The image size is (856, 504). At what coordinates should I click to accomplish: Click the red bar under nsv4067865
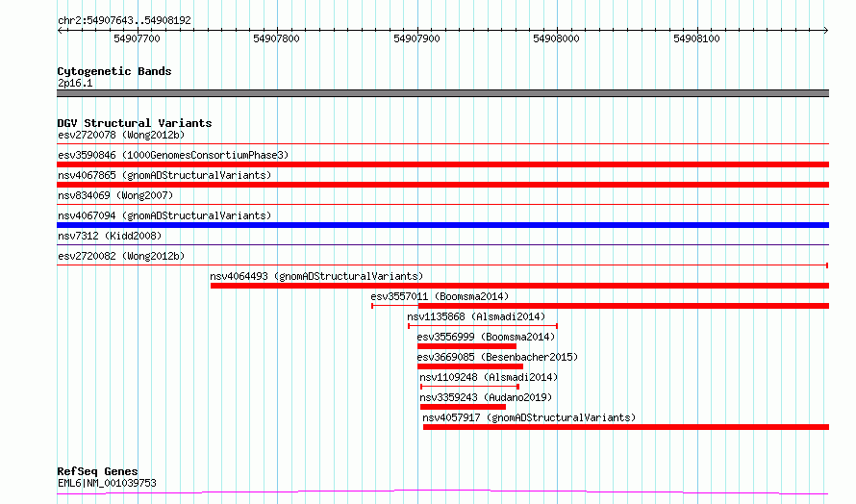pos(442,185)
